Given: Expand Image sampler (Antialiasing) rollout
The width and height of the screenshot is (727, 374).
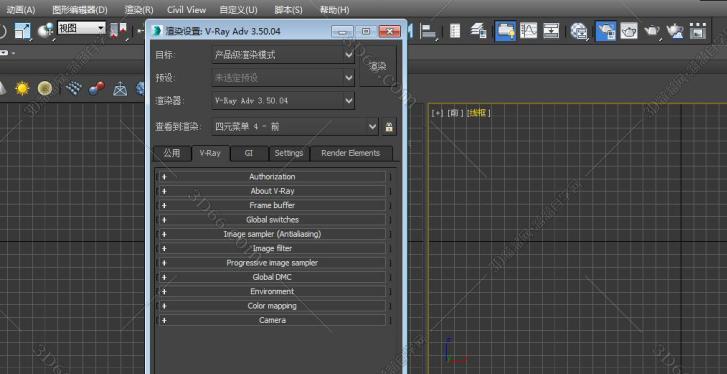Looking at the screenshot, I should click(272, 234).
